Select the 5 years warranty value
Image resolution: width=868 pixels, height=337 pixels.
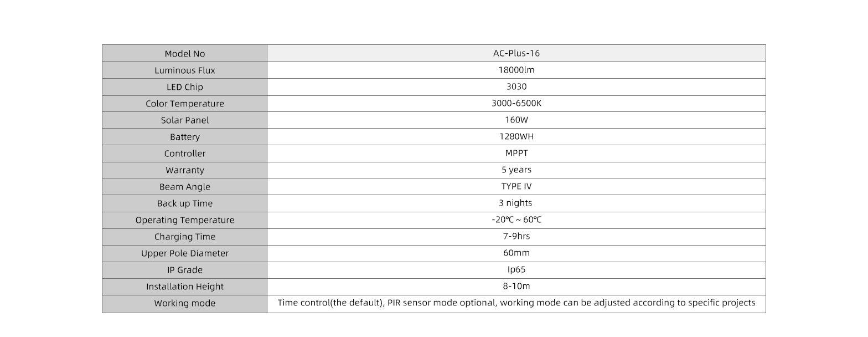(x=516, y=170)
